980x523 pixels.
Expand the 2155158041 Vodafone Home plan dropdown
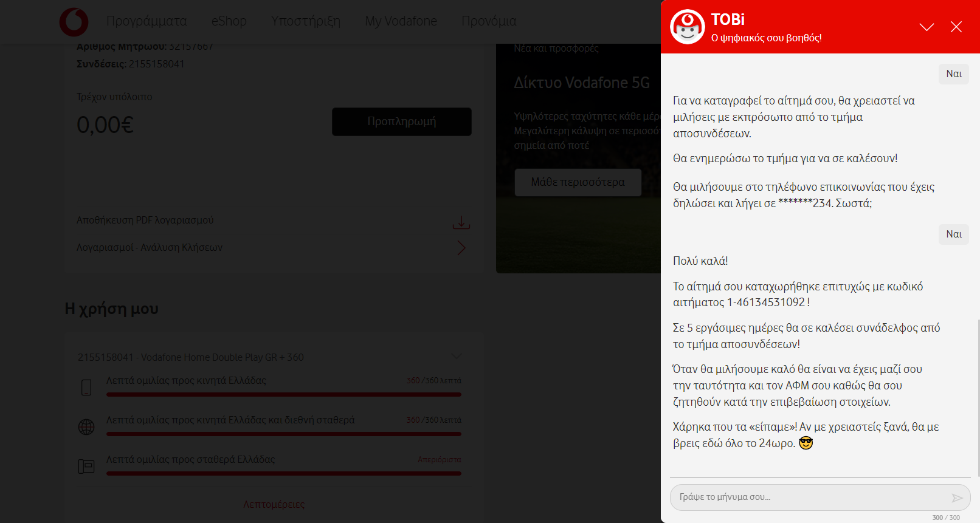pos(457,357)
